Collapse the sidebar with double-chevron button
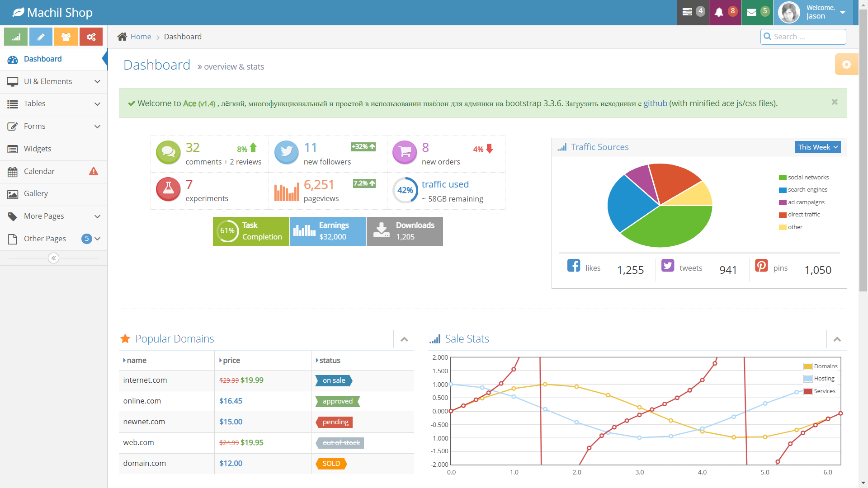 click(x=53, y=258)
